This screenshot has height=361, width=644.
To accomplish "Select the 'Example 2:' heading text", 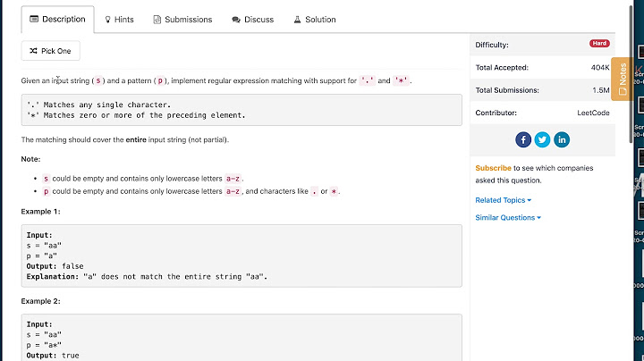I will point(40,301).
